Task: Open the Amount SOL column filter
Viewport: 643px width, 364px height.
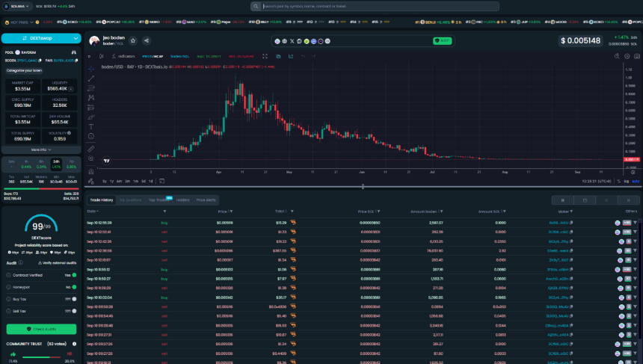Action: [505, 212]
